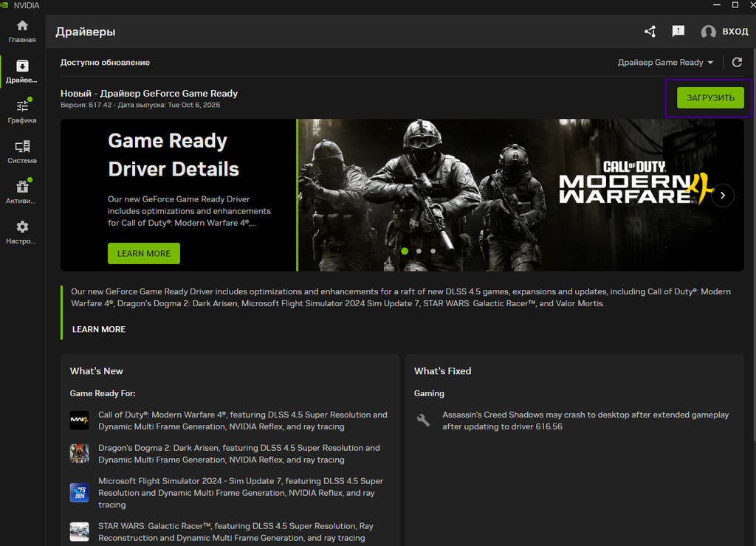Minimize the NVIDIA window
The width and height of the screenshot is (756, 546).
(x=717, y=5)
